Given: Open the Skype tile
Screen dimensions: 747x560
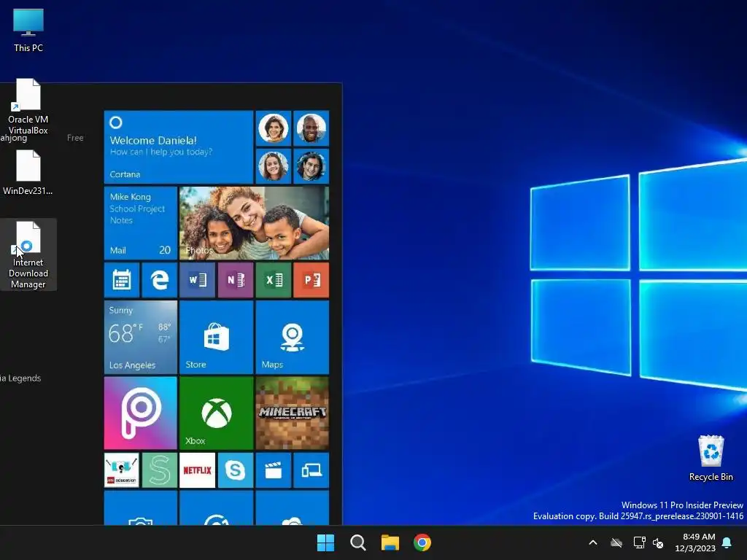Looking at the screenshot, I should (x=236, y=470).
